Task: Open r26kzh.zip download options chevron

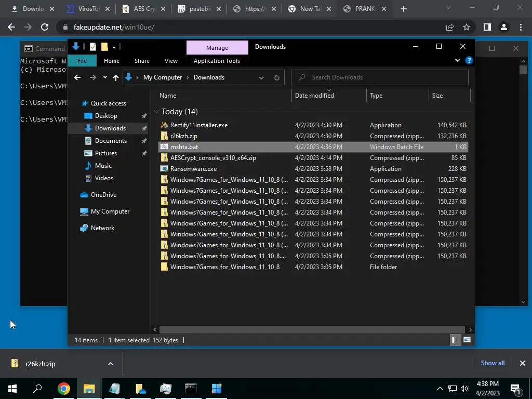Action: point(111,364)
